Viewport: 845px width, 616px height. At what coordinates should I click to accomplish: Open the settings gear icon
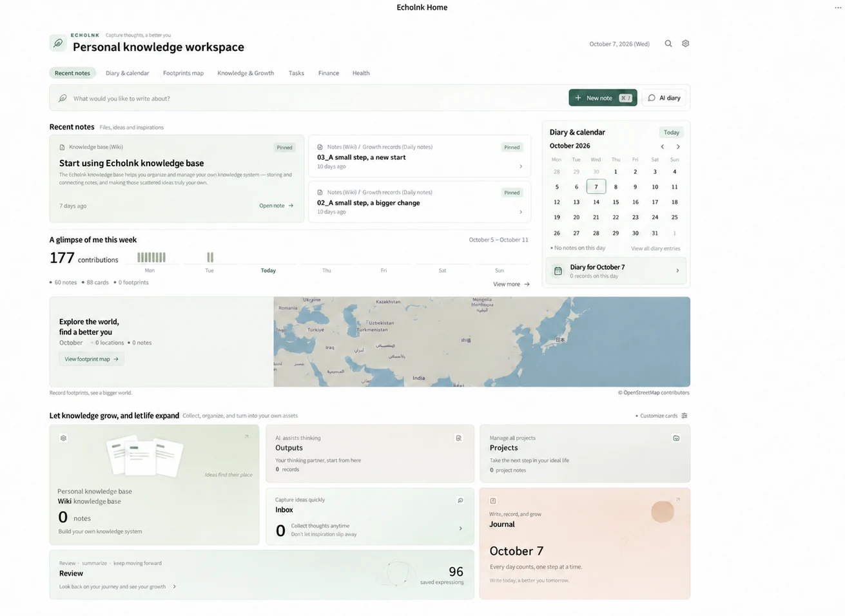(x=685, y=44)
